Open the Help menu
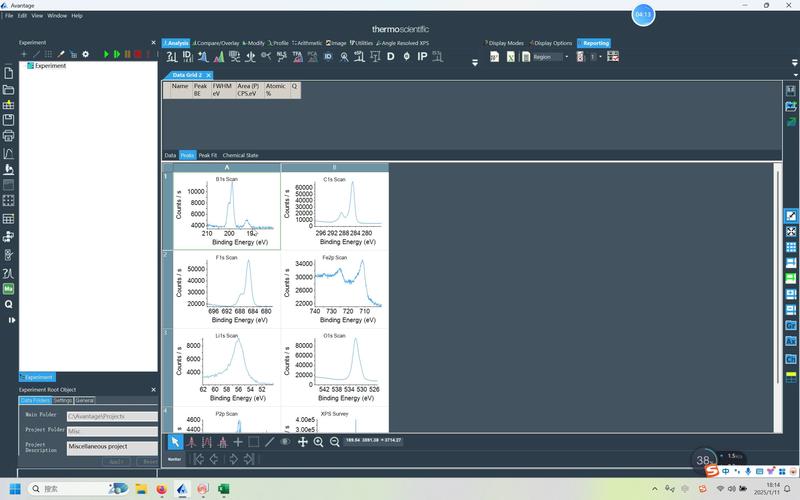The height and width of the screenshot is (500, 800). [x=77, y=16]
